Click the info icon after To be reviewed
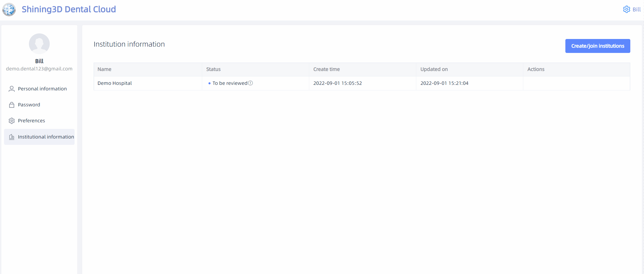The image size is (644, 274). coord(250,83)
